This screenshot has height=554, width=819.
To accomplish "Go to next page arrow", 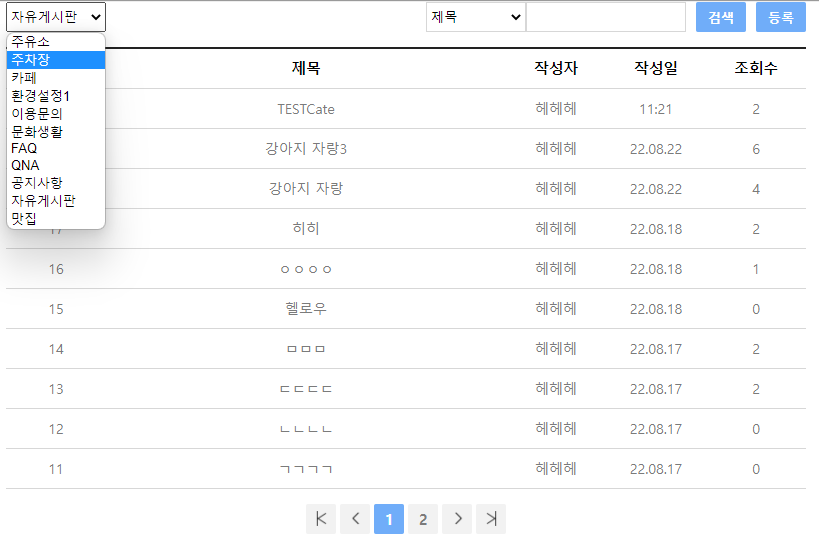I will click(x=457, y=518).
